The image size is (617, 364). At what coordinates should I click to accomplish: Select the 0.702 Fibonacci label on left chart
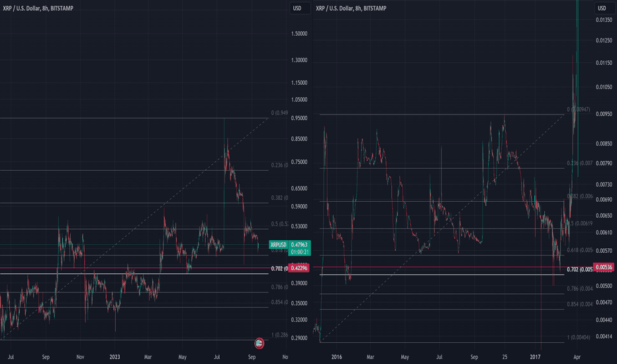279,269
